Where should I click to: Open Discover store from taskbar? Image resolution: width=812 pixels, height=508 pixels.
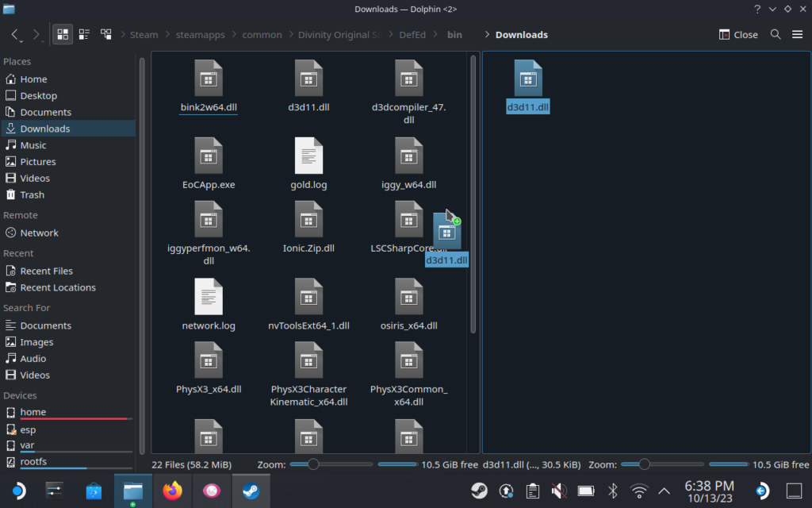pos(94,491)
